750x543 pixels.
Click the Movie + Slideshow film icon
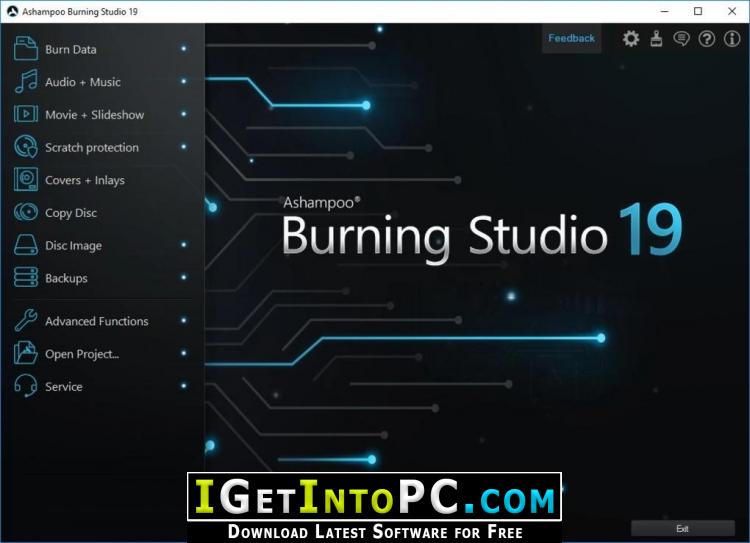coord(26,114)
